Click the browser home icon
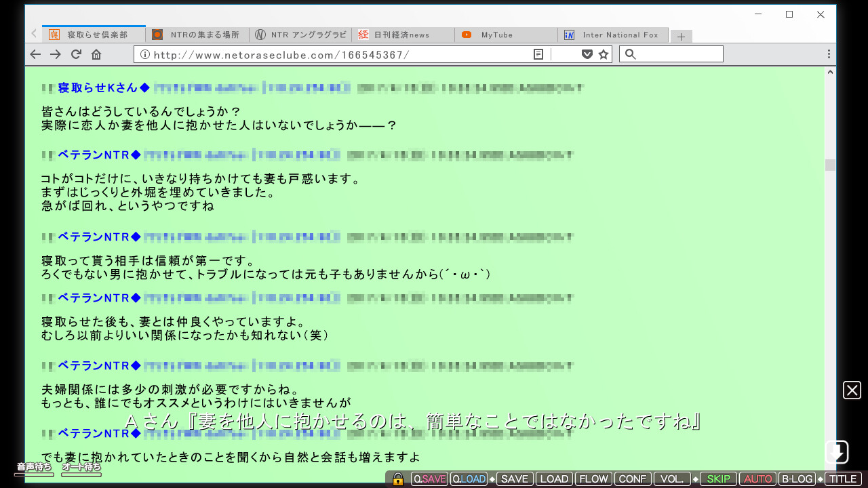Viewport: 868px width, 488px height. click(96, 54)
